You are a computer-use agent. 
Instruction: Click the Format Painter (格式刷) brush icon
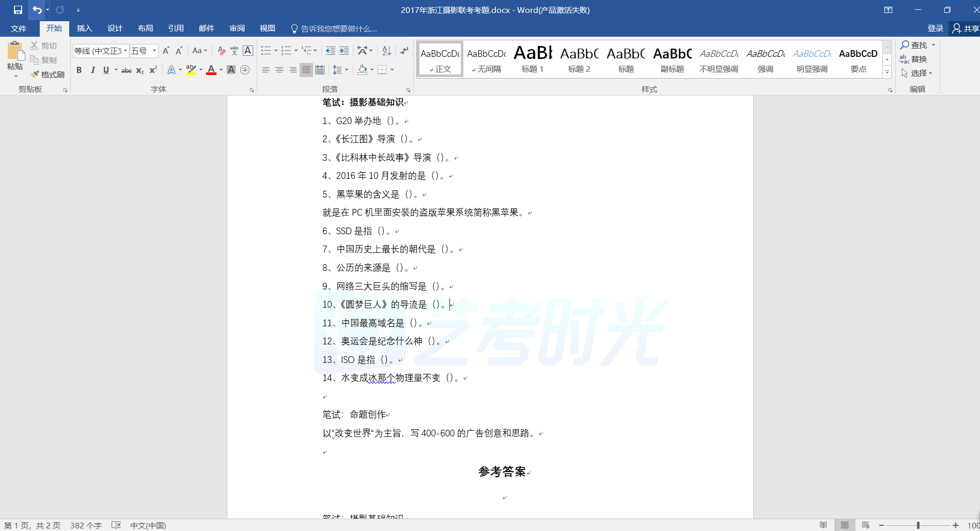[x=35, y=74]
